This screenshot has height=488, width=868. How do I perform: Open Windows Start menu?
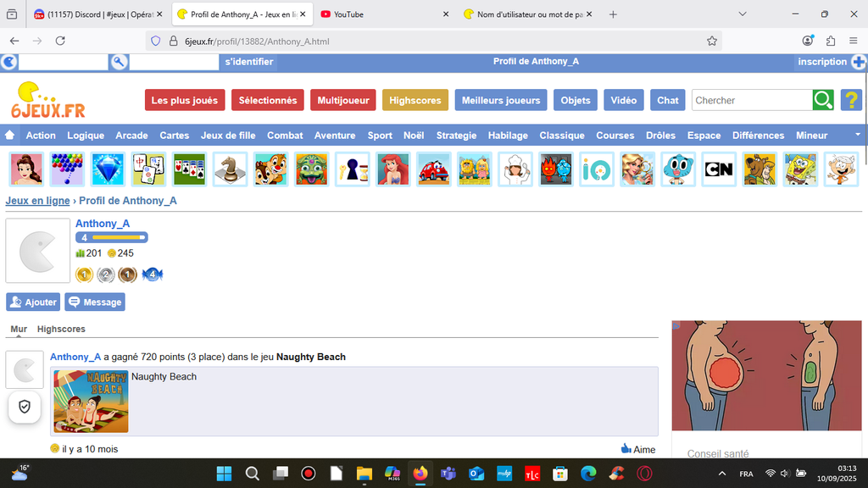coord(224,474)
